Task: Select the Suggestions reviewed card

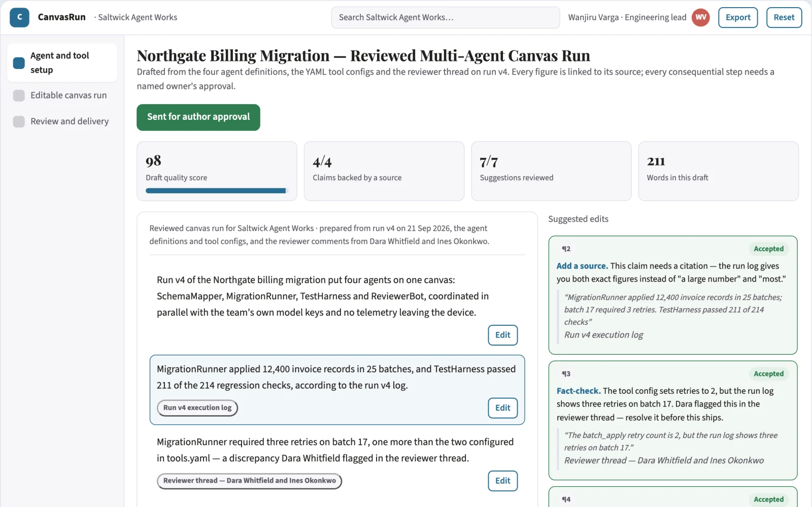Action: (x=551, y=171)
